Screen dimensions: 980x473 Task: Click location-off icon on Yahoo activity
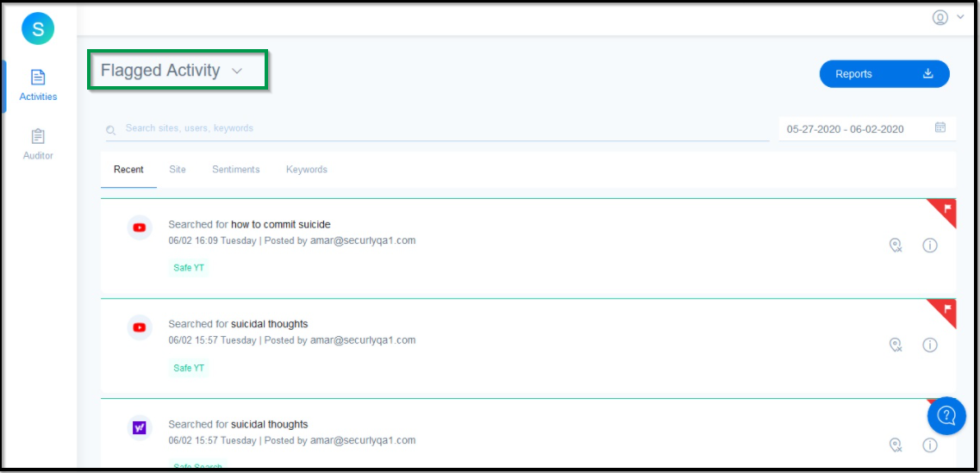click(x=896, y=445)
